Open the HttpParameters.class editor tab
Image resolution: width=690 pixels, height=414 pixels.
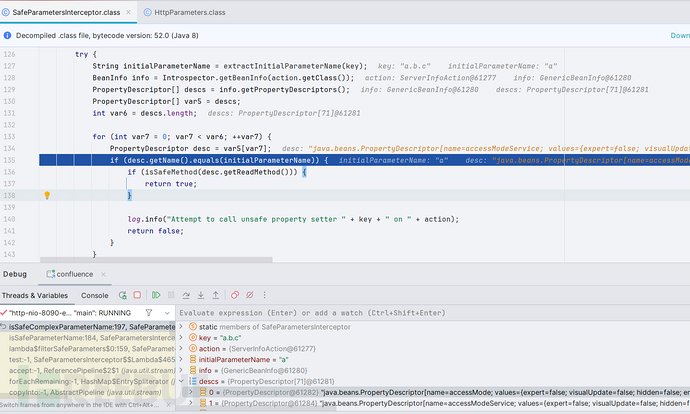tap(190, 12)
